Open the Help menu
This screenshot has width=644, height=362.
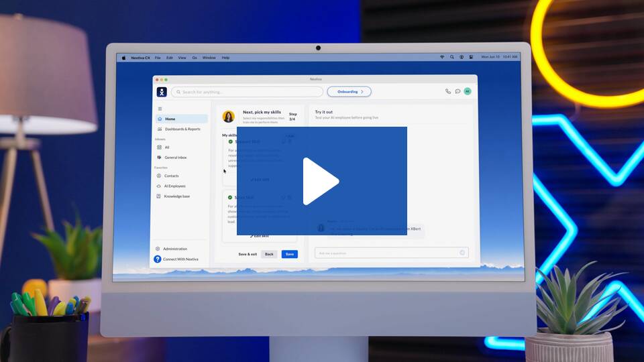[x=225, y=58]
